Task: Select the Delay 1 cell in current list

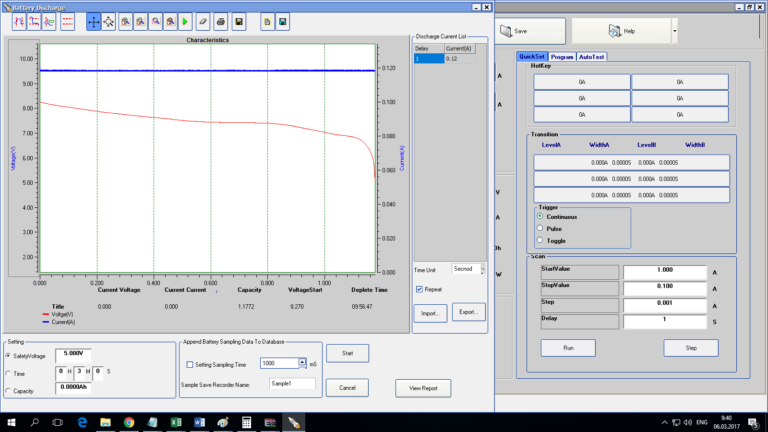Action: [429, 59]
